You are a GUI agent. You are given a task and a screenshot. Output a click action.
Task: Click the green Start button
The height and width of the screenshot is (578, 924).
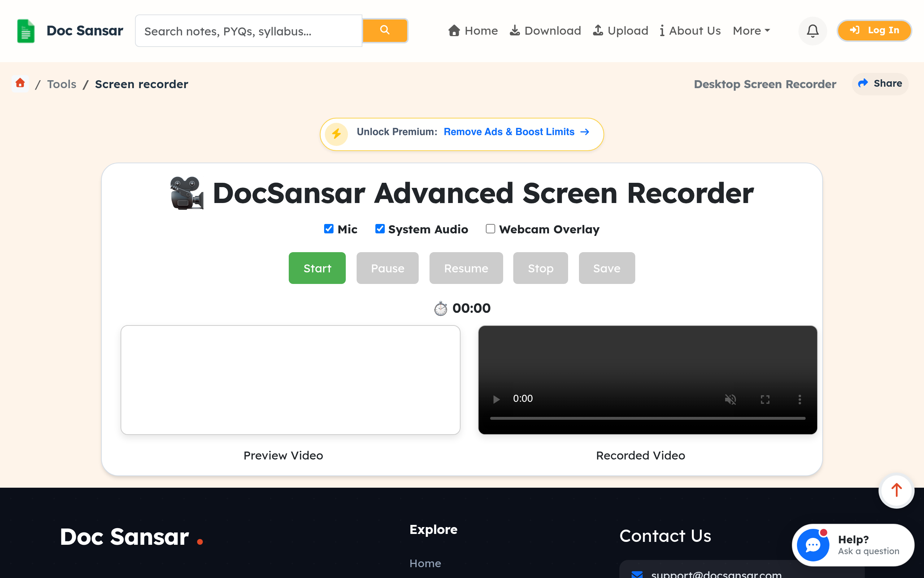click(x=317, y=268)
